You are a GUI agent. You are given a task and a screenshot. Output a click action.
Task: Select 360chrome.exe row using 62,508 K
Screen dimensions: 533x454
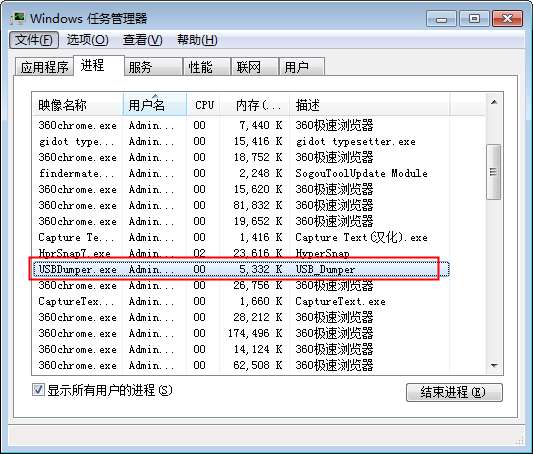coord(241,365)
